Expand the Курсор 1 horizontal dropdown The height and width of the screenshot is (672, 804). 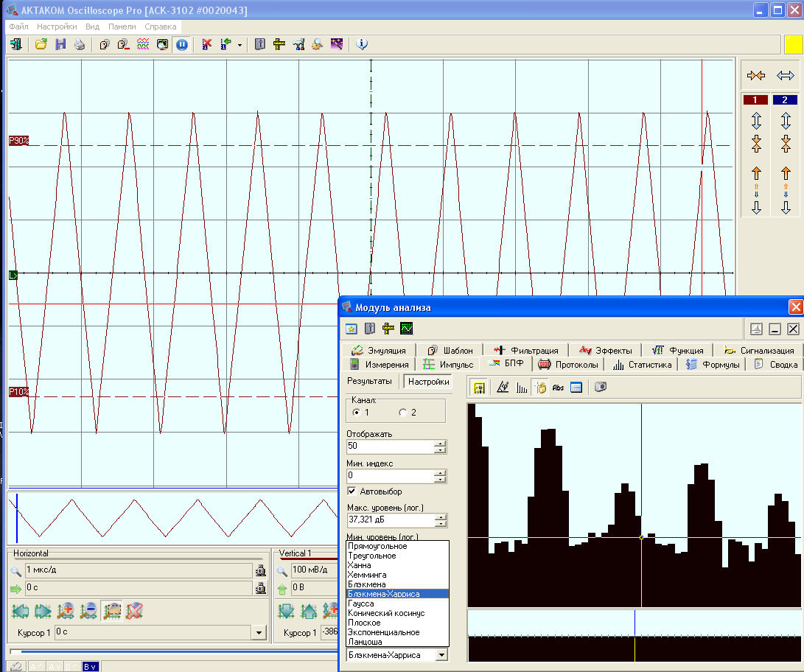258,632
